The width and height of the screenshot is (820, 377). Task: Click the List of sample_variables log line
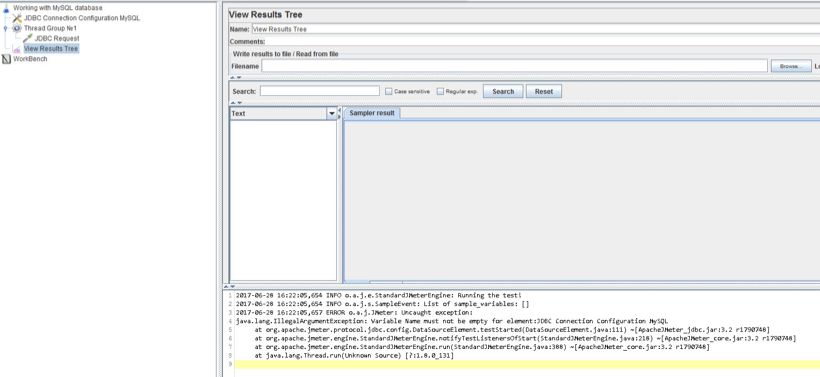tap(383, 304)
